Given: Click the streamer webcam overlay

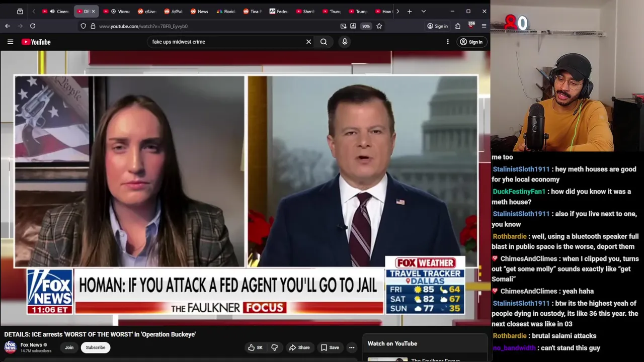Looking at the screenshot, I should pos(567,75).
